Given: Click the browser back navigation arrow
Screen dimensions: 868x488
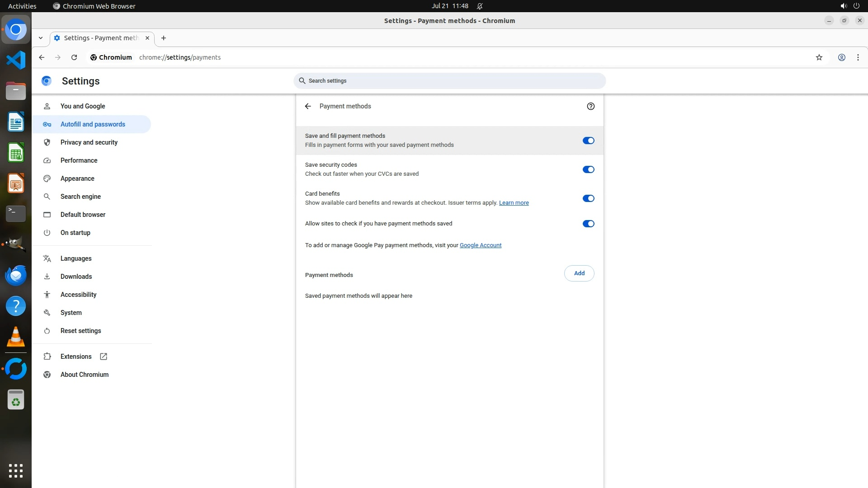Looking at the screenshot, I should (42, 57).
